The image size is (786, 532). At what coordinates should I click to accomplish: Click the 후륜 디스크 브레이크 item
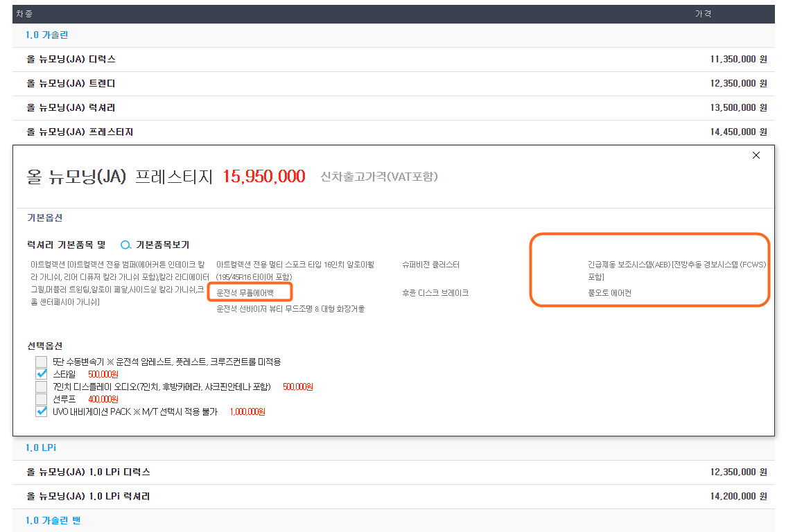point(435,293)
